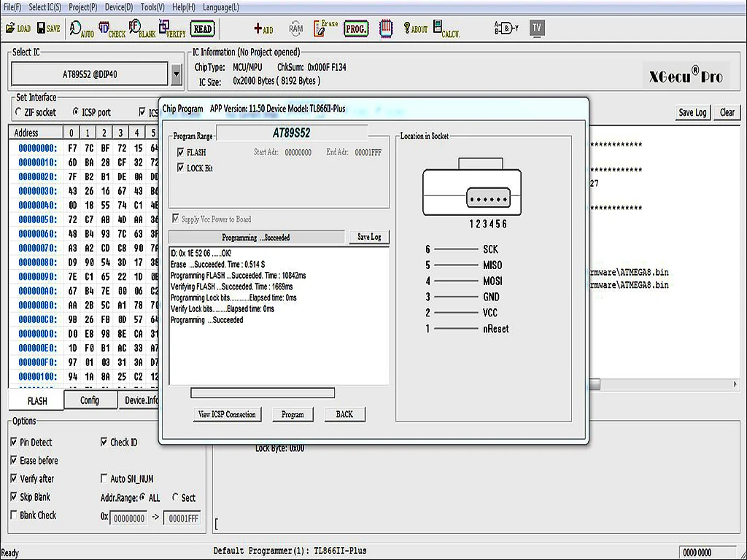Expand the Select IC dropdown arrow
The image size is (747, 560).
(177, 74)
